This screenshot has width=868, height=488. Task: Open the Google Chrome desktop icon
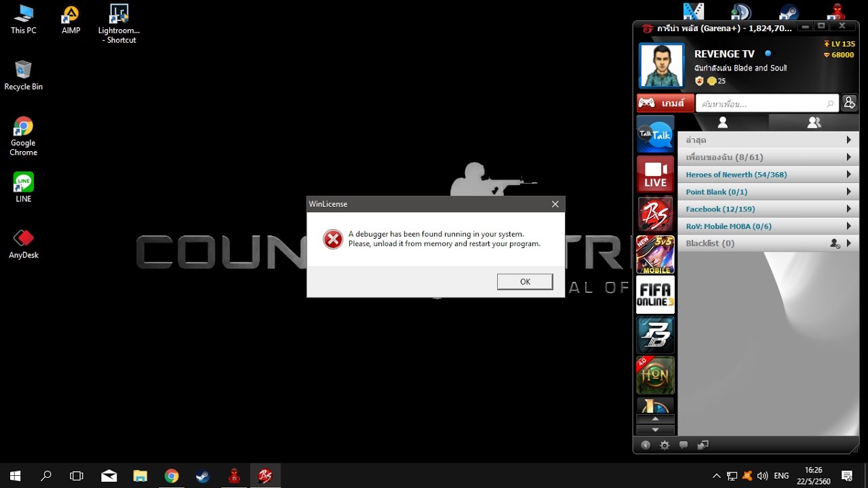pyautogui.click(x=23, y=136)
